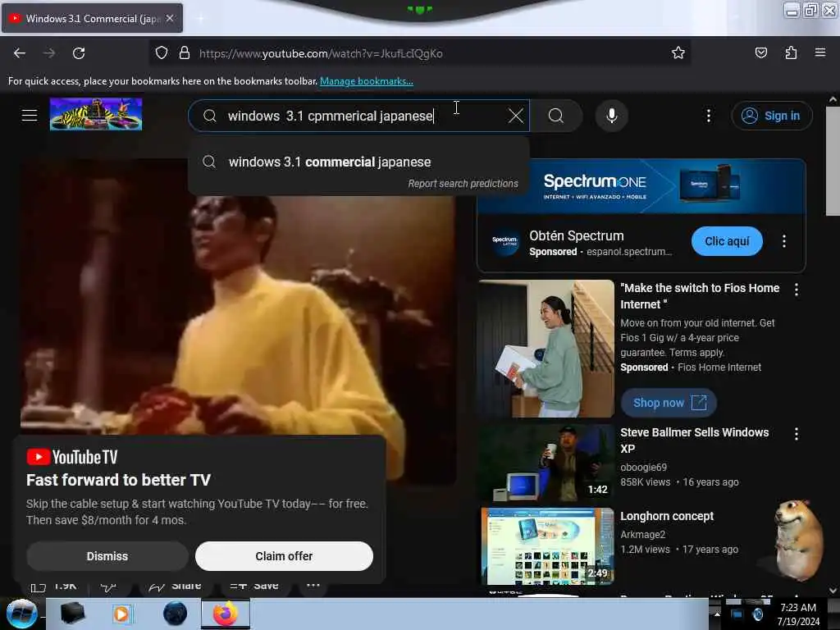Open Steve Ballmer Sells Windows XP thumbnail
This screenshot has width=840, height=630.
[547, 463]
